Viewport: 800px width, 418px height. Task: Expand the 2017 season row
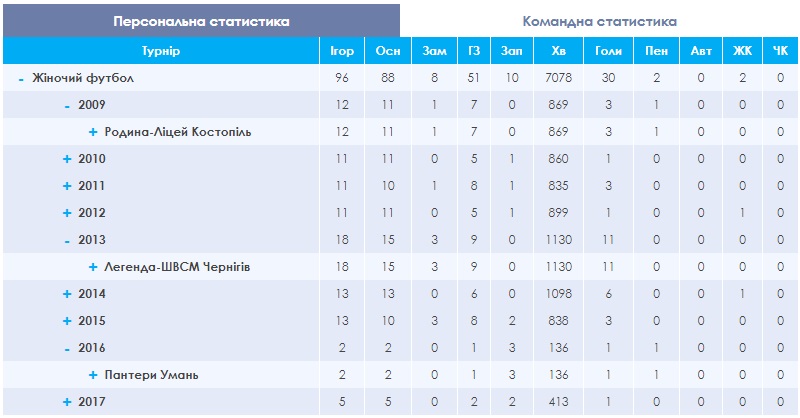(67, 402)
